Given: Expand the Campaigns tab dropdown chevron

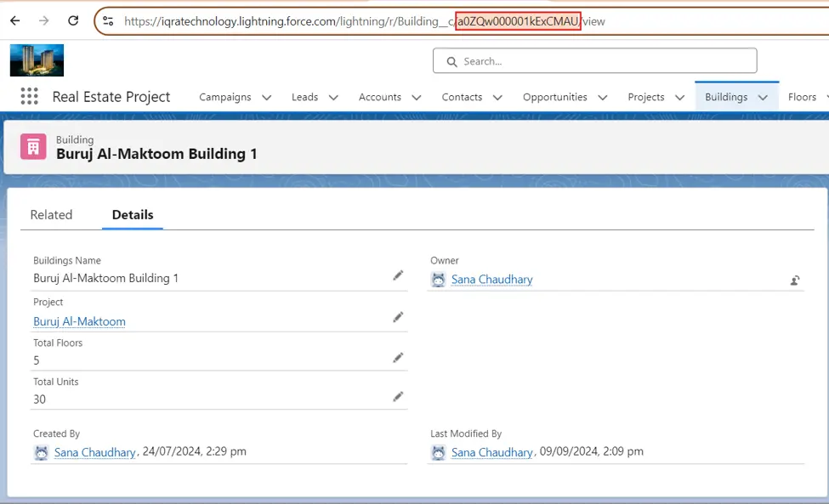Looking at the screenshot, I should click(266, 97).
